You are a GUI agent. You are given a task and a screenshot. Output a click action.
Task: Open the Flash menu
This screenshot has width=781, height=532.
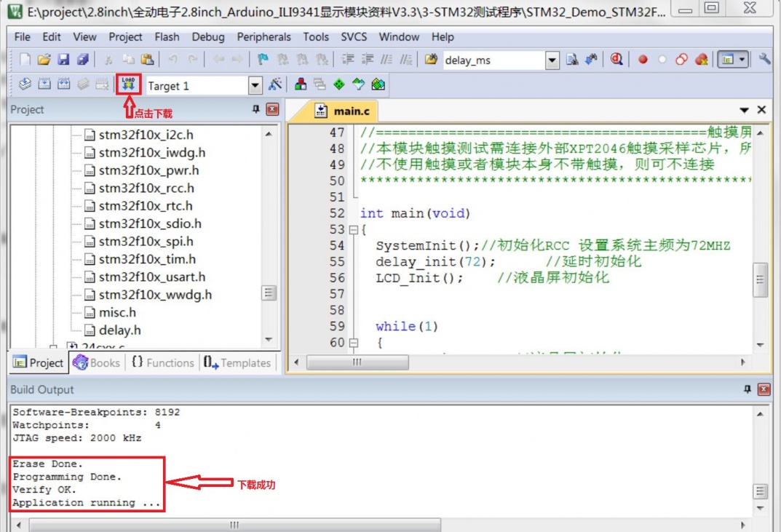[167, 36]
